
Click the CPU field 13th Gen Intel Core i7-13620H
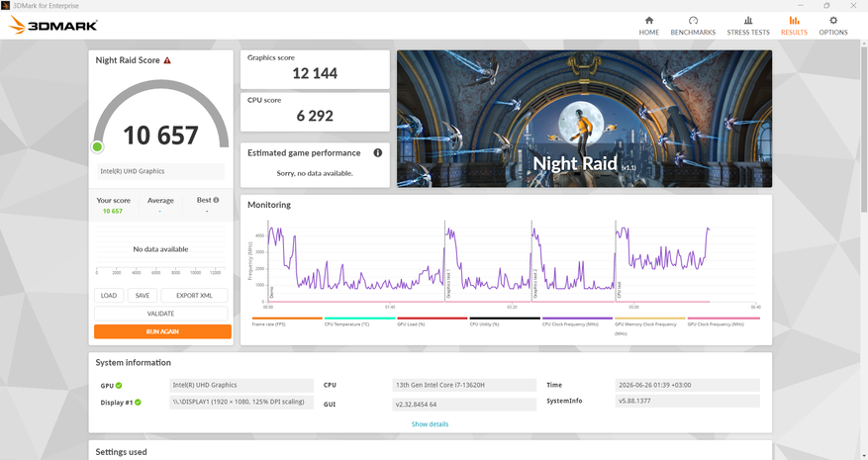tap(464, 385)
